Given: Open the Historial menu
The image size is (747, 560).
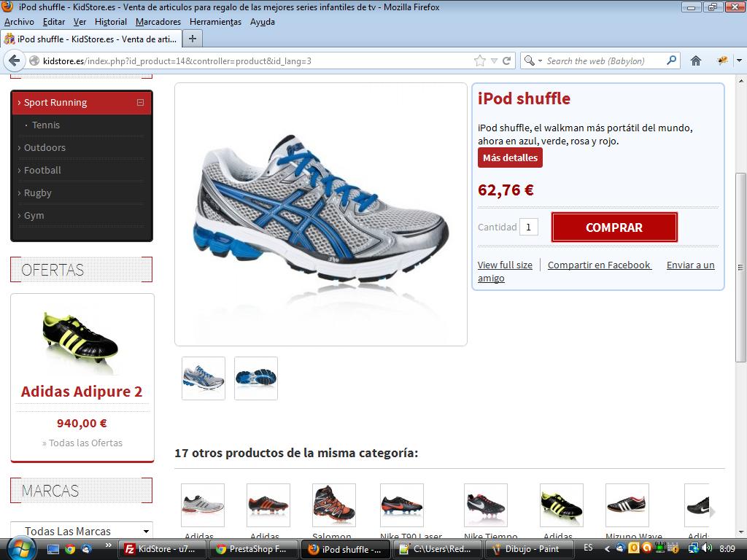Looking at the screenshot, I should pos(111,22).
